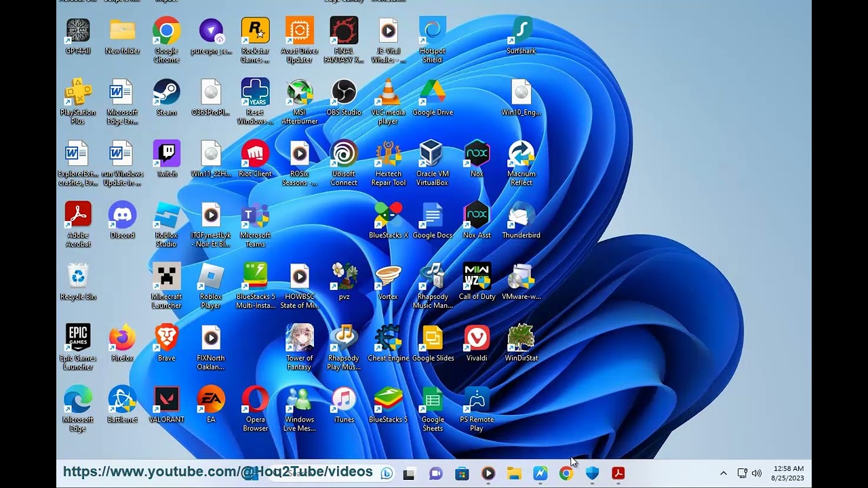The height and width of the screenshot is (488, 868).
Task: Open the volume control in tray
Action: click(x=757, y=473)
